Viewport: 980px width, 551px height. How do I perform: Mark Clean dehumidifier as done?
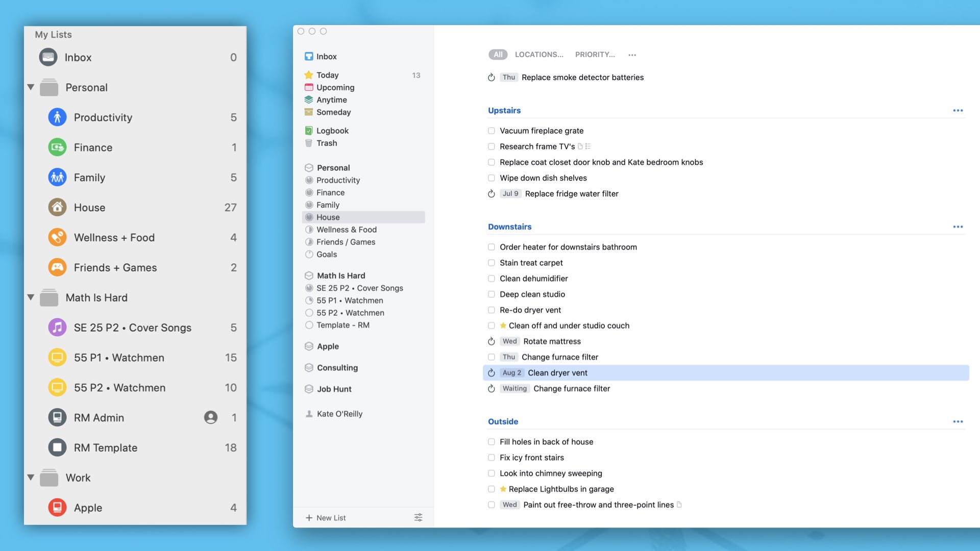click(492, 279)
